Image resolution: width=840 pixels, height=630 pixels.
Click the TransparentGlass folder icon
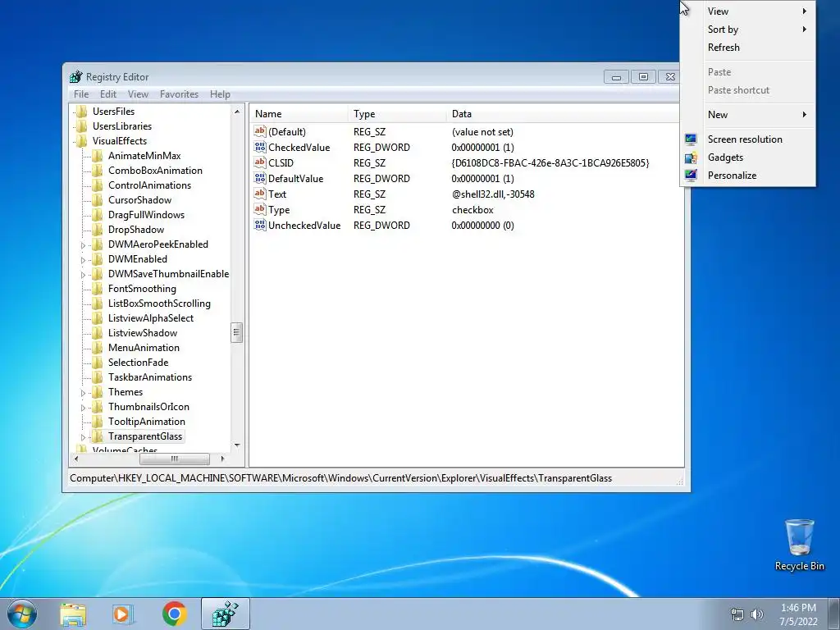[98, 436]
